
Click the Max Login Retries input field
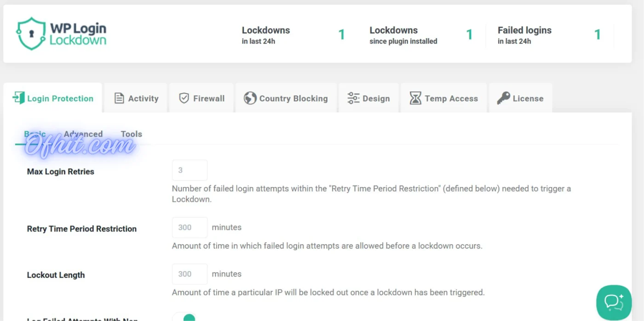[x=190, y=170]
